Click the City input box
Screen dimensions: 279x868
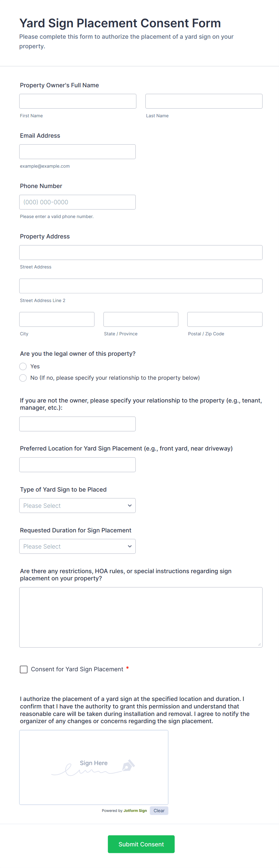pyautogui.click(x=57, y=319)
